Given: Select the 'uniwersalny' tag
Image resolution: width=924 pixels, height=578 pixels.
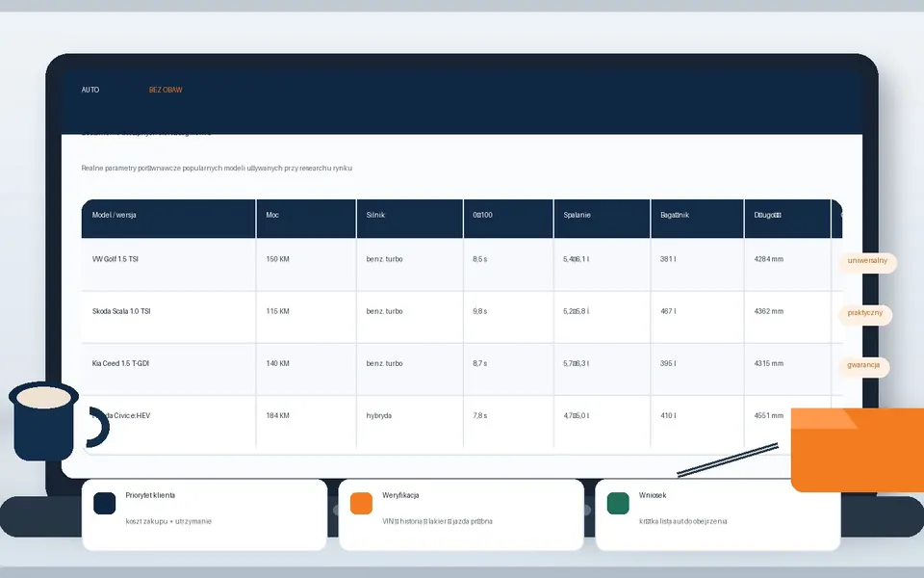Looking at the screenshot, I should coord(867,261).
